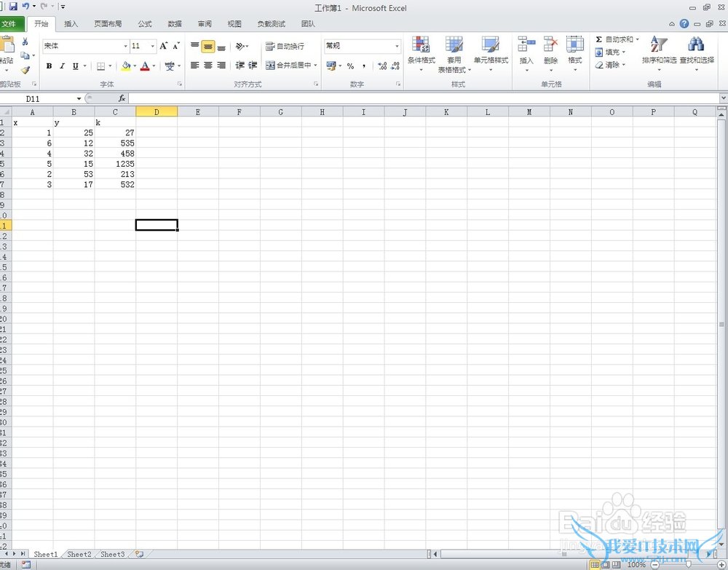
Task: Increase decimal places
Action: coord(382,66)
